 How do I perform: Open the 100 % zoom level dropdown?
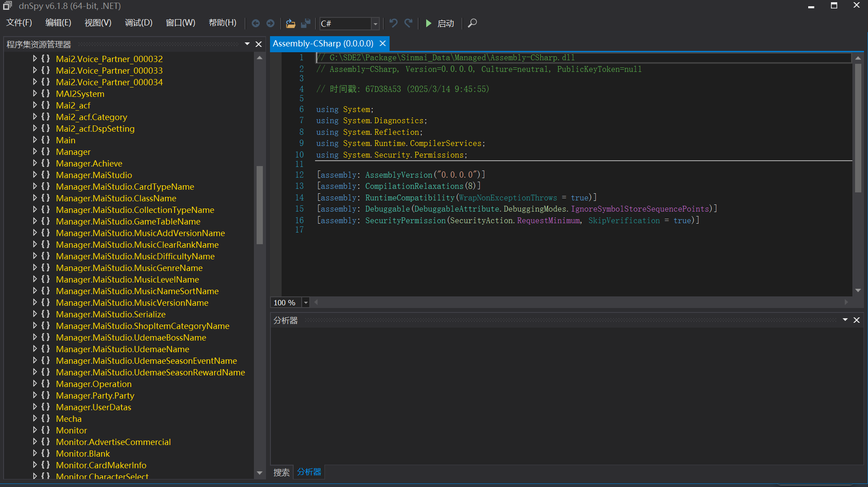coord(306,303)
